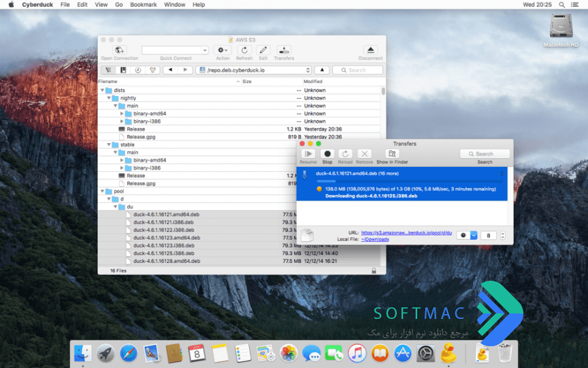Click the Open Connection globe icon
588x368 pixels.
119,50
